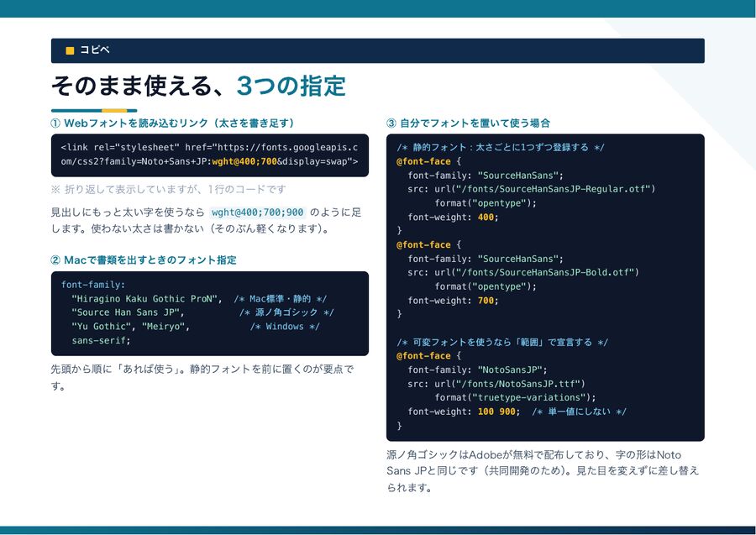Screen dimensions: 756x535
Task: Click the font-weight value 700 in the Bold block
Action: 486,301
